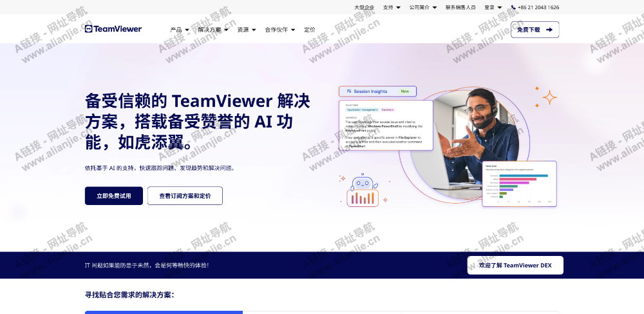This screenshot has height=314, width=644.
Task: Open the 支持 dropdown in top bar
Action: pos(392,7)
